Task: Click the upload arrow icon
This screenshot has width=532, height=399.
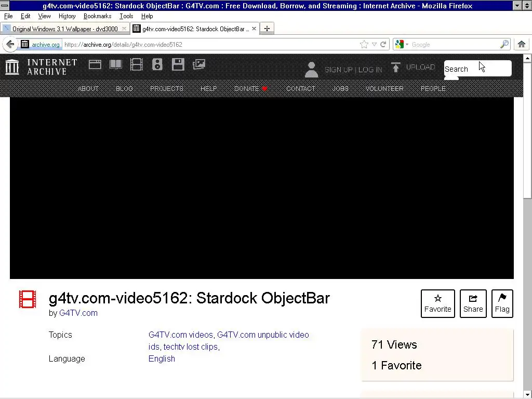Action: pyautogui.click(x=395, y=68)
